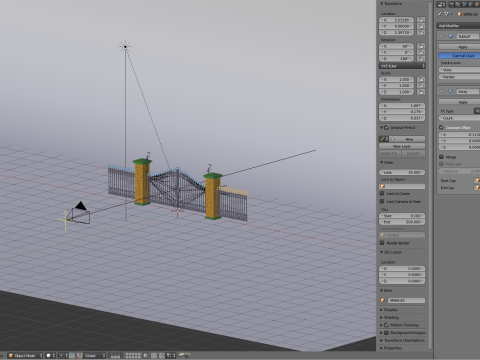Open the Add Modifier menu
The image size is (480, 360).
[x=458, y=26]
